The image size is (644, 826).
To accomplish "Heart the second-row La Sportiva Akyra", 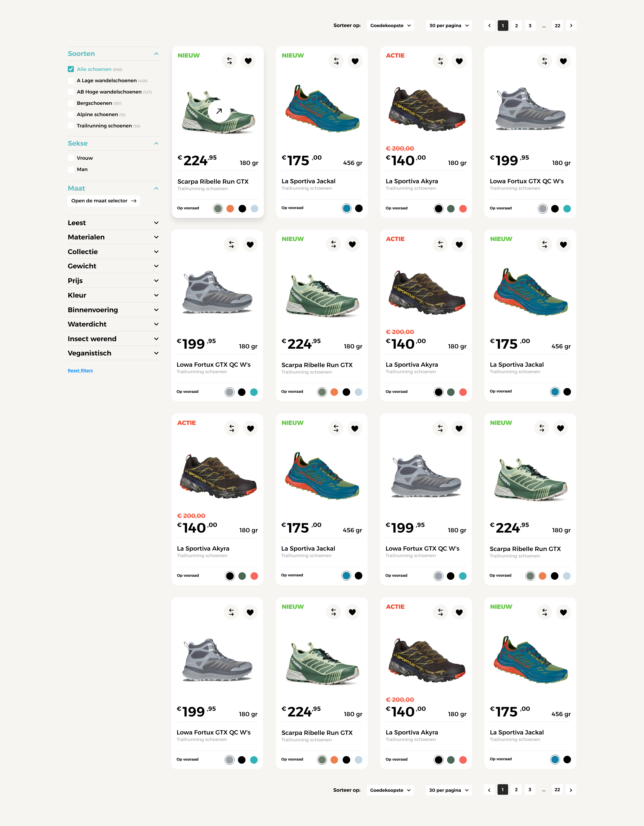I will tap(459, 244).
